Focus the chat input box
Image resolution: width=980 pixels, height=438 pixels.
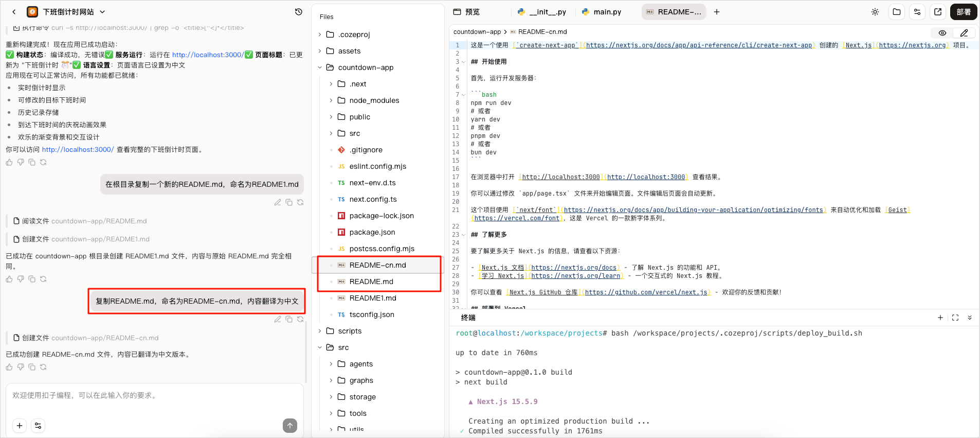[154, 396]
